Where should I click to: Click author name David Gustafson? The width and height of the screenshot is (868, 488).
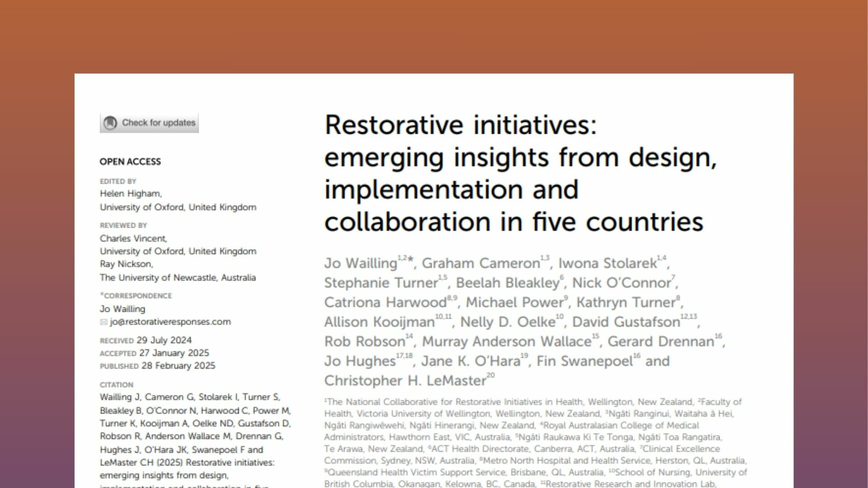point(626,322)
